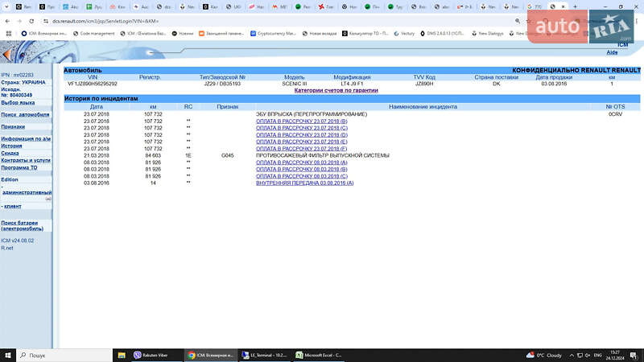Click the Aide help link
Screen dimensions: 644x362
coord(612,52)
